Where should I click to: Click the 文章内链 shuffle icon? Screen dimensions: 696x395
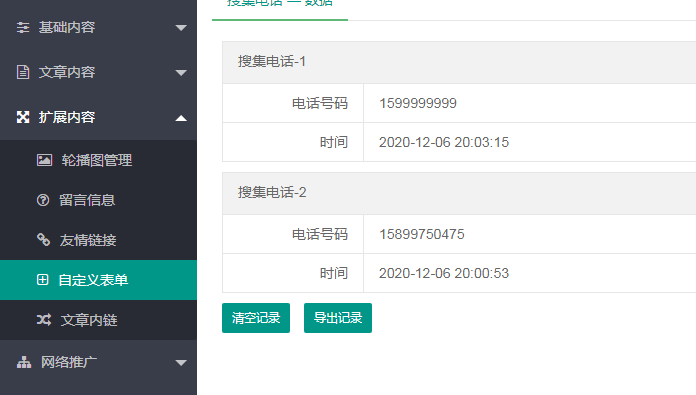pyautogui.click(x=44, y=320)
